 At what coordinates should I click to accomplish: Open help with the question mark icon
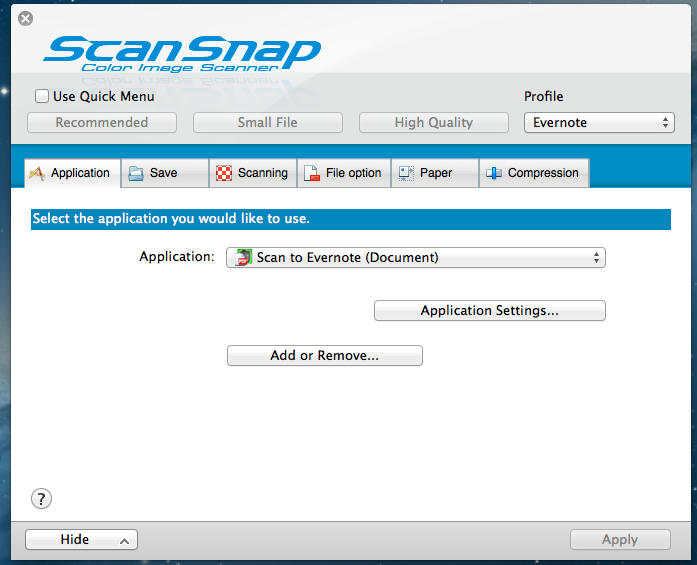pyautogui.click(x=41, y=499)
